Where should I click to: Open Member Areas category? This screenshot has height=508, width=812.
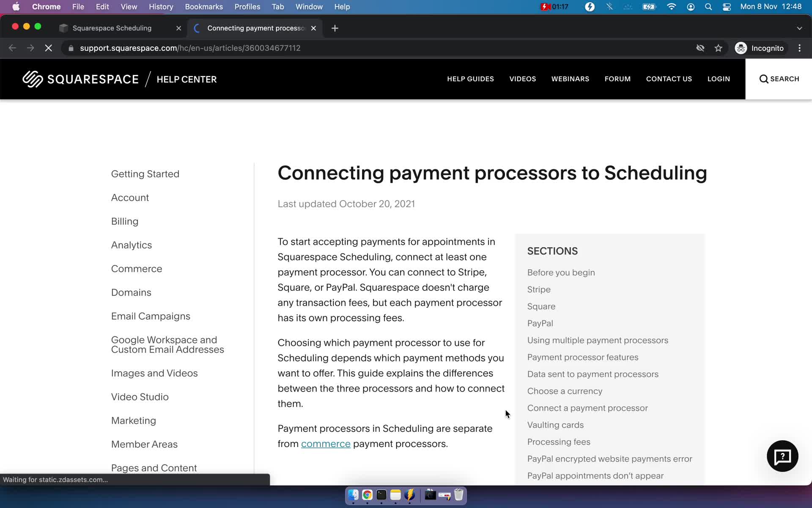point(144,444)
